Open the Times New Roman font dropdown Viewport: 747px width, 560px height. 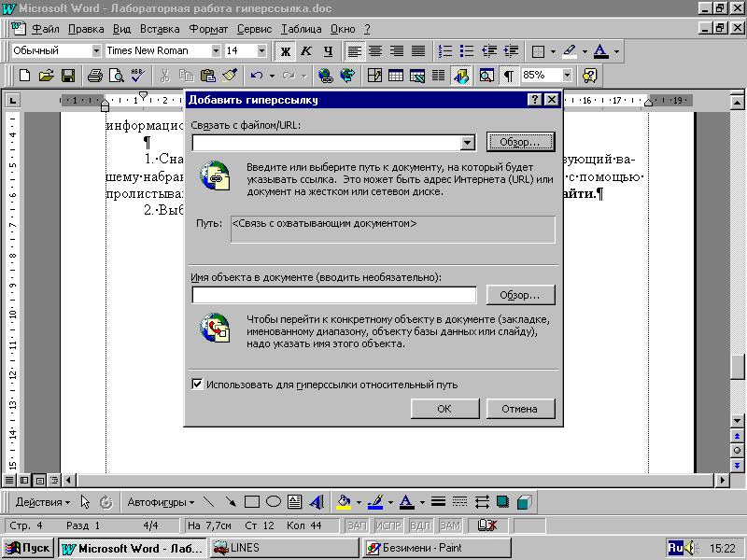coord(216,50)
